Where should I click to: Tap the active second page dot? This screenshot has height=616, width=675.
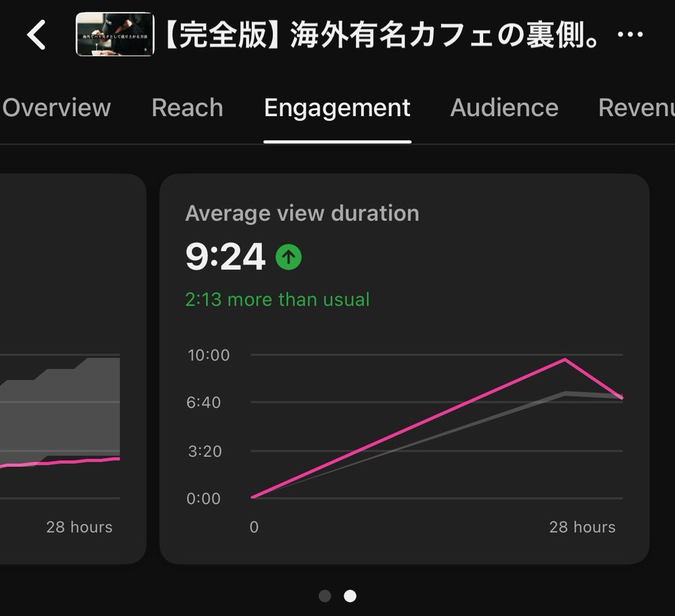click(350, 596)
